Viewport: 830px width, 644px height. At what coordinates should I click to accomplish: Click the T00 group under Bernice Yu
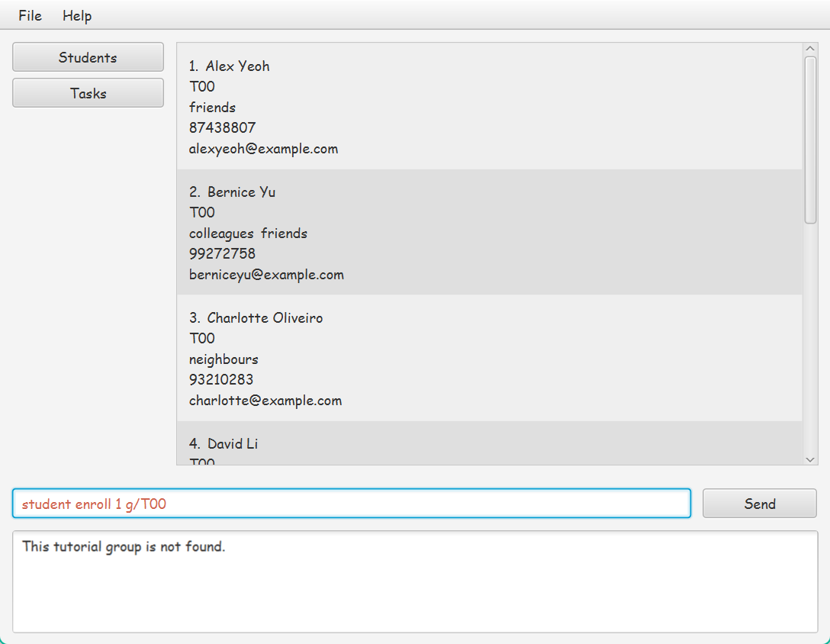[201, 212]
